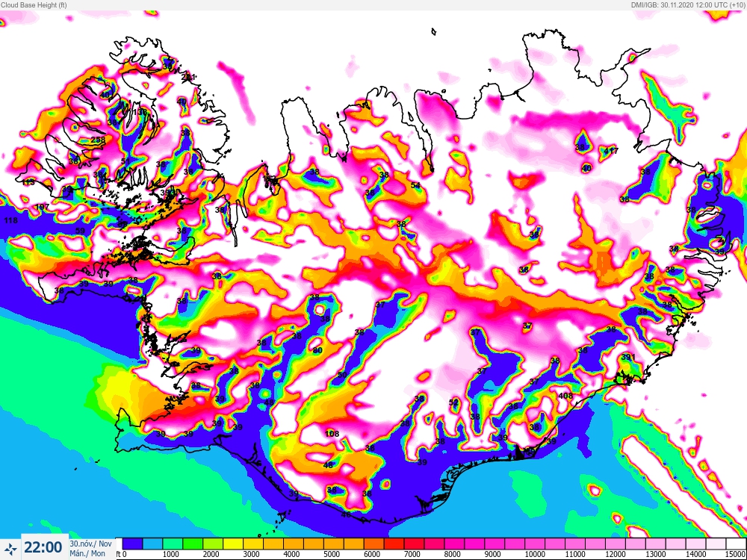Viewport: 747px width, 560px height.
Task: Click the '113' map value at far west
Action: click(x=28, y=182)
